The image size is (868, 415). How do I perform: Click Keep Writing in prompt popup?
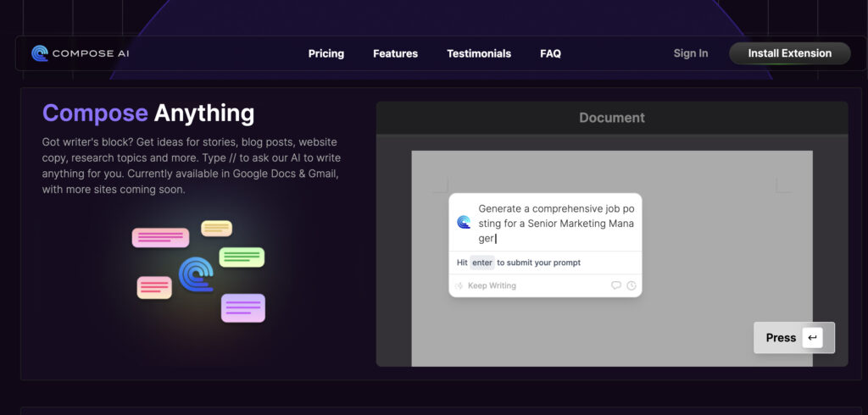[x=492, y=285]
